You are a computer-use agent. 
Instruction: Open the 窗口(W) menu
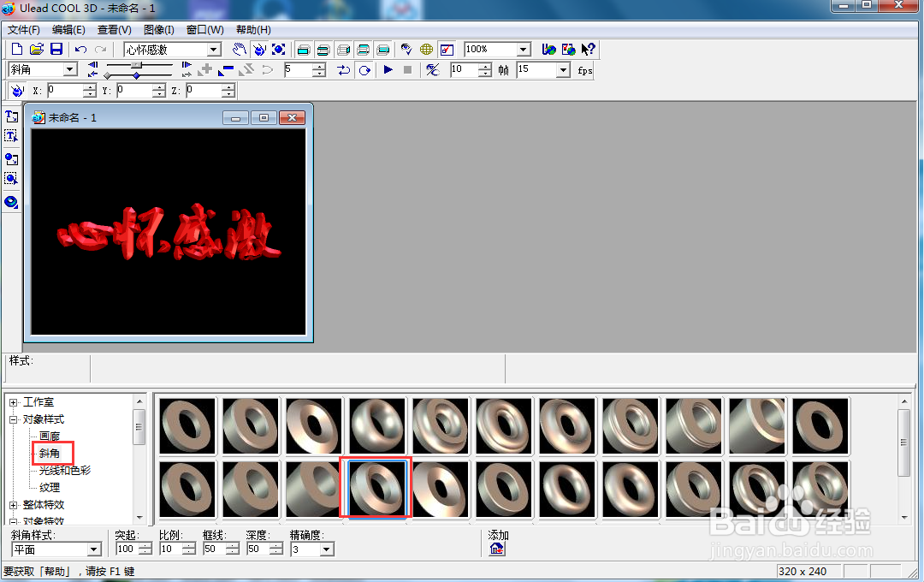point(204,29)
